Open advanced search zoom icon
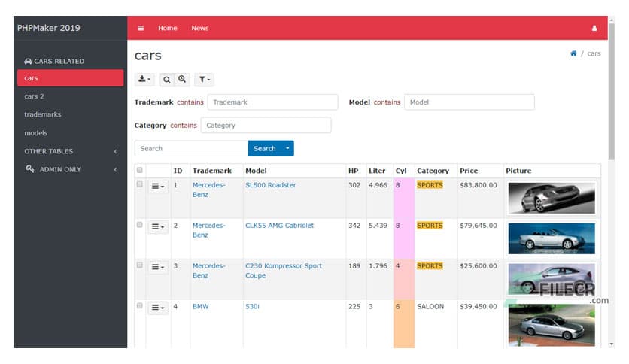Screen dimensions: 629x364 point(182,79)
